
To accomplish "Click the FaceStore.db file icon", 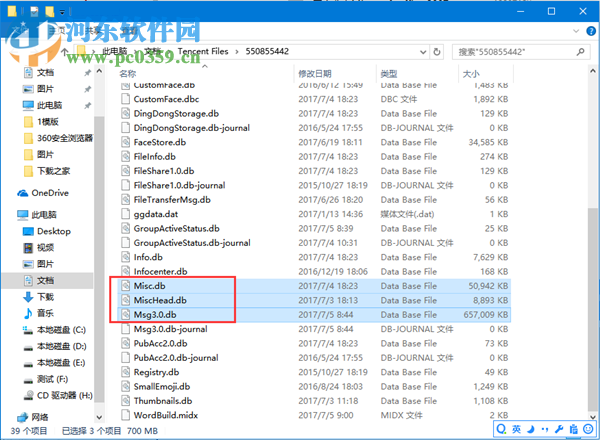I will (x=125, y=142).
